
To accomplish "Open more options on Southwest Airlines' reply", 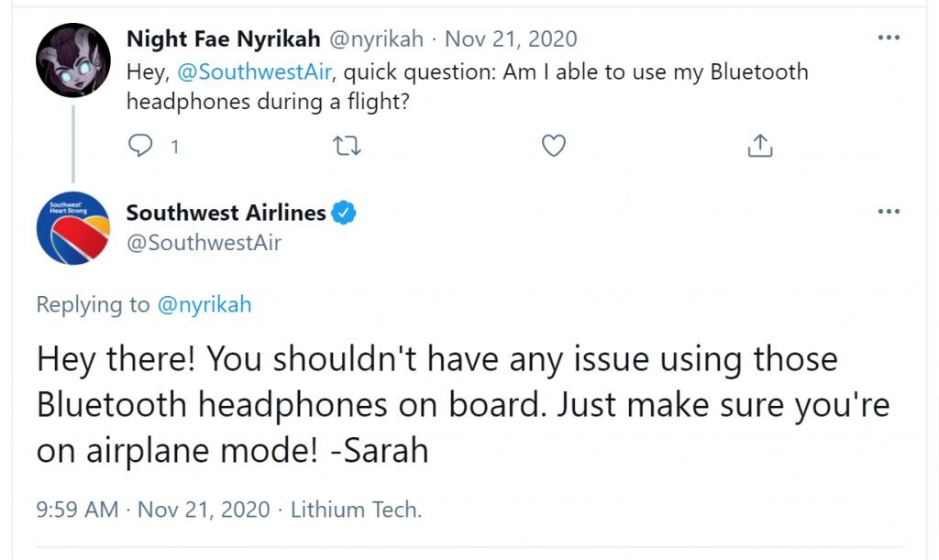I will 889,211.
